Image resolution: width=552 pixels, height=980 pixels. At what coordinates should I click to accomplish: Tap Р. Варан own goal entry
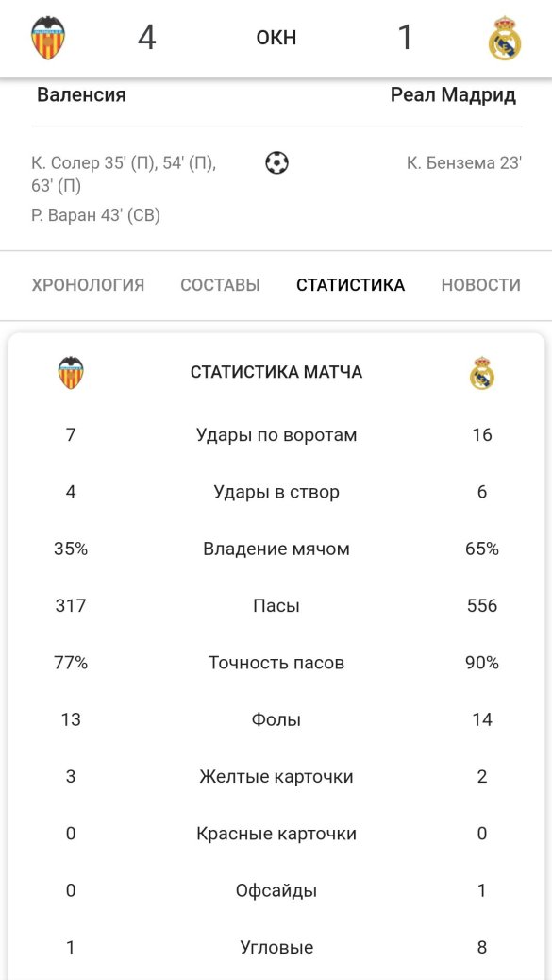[x=95, y=215]
